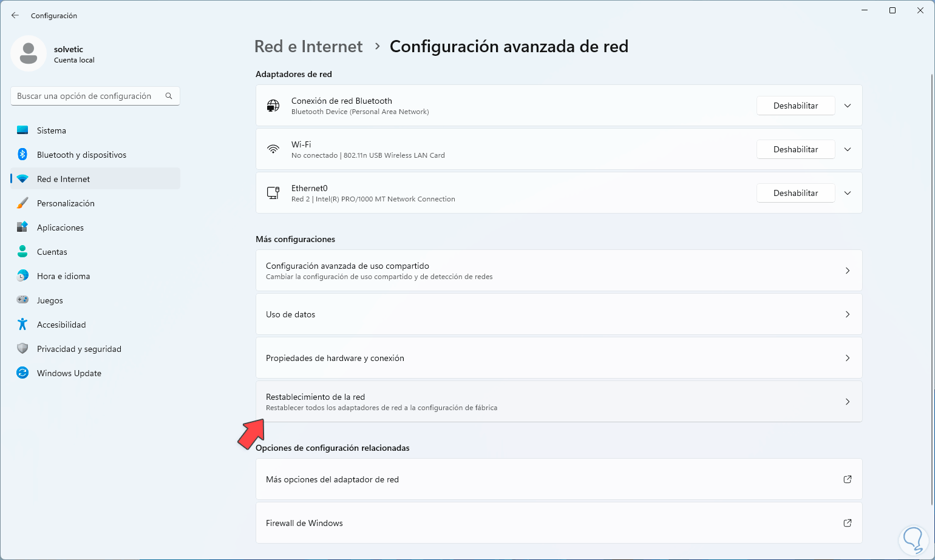This screenshot has height=560, width=935.
Task: Disable the Wi-Fi adapter
Action: coord(795,149)
